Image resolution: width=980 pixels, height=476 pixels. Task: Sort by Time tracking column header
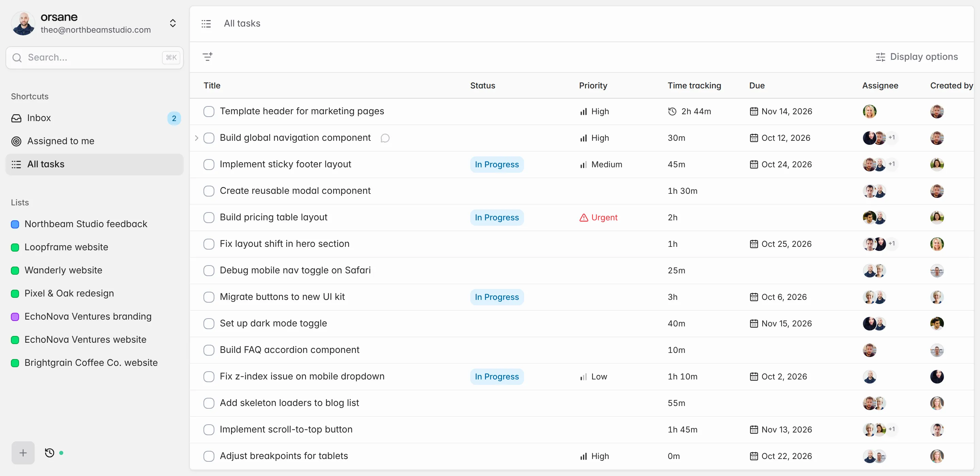pos(694,86)
